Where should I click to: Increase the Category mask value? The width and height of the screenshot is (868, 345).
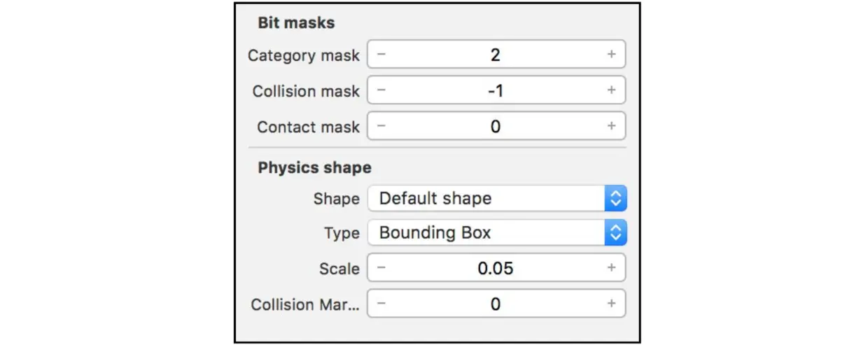point(611,55)
